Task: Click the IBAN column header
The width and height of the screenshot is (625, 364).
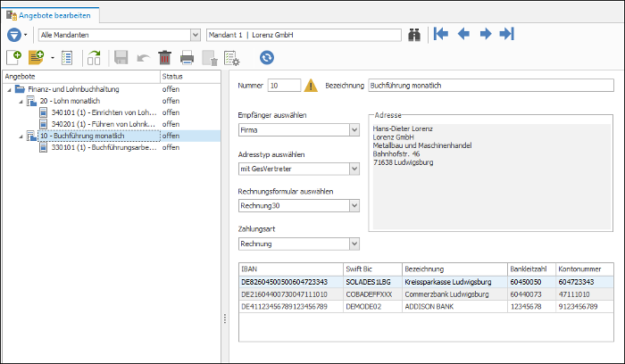Action: coord(290,269)
